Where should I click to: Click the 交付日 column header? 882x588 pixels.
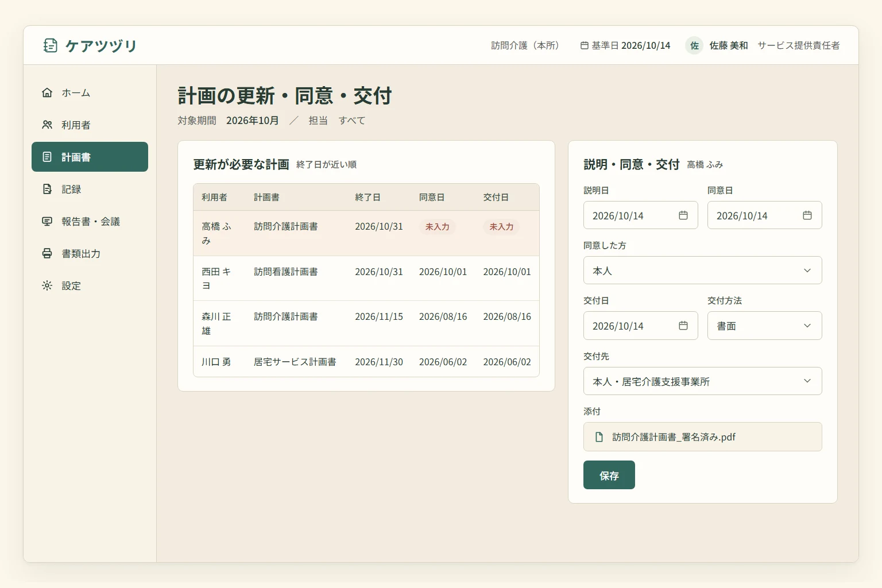496,198
